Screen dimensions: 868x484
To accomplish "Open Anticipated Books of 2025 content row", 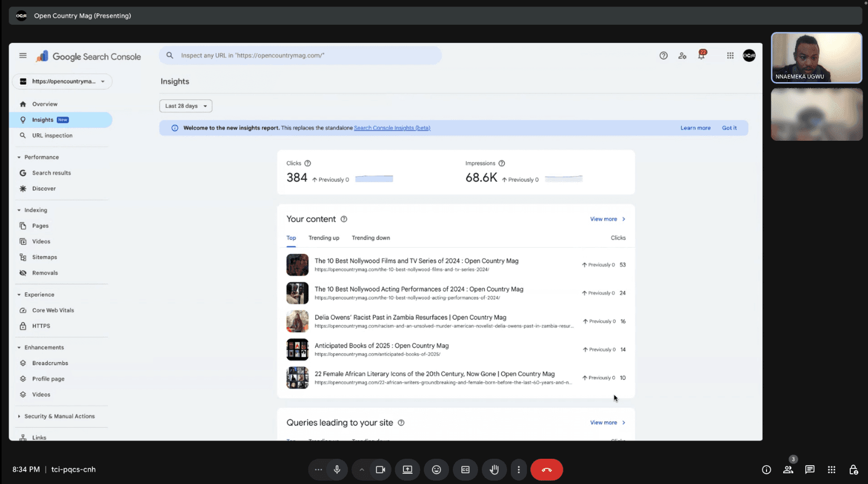I will tap(456, 350).
